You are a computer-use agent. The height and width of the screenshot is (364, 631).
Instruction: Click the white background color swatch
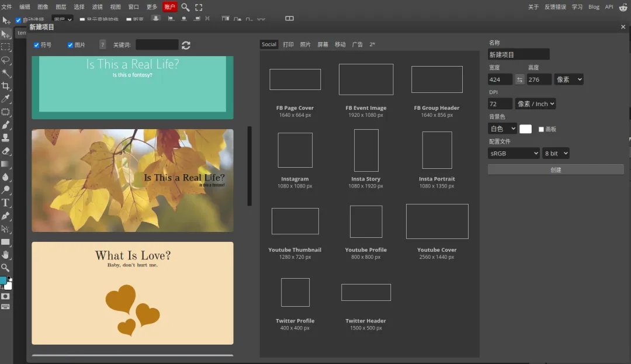pyautogui.click(x=525, y=129)
